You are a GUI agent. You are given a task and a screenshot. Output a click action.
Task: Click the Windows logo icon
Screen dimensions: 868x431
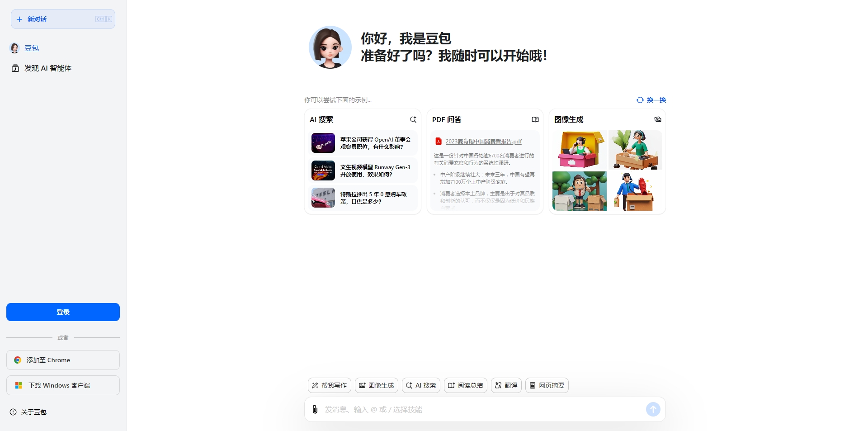19,385
